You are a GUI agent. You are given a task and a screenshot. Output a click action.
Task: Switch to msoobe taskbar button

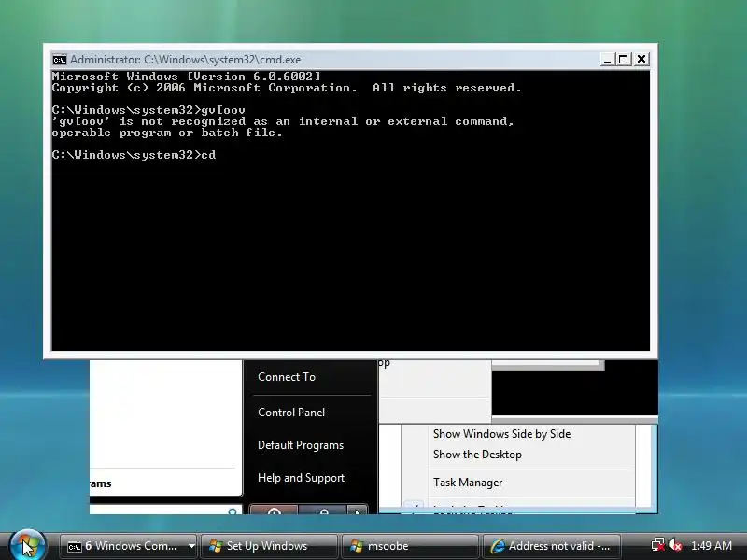coord(410,546)
